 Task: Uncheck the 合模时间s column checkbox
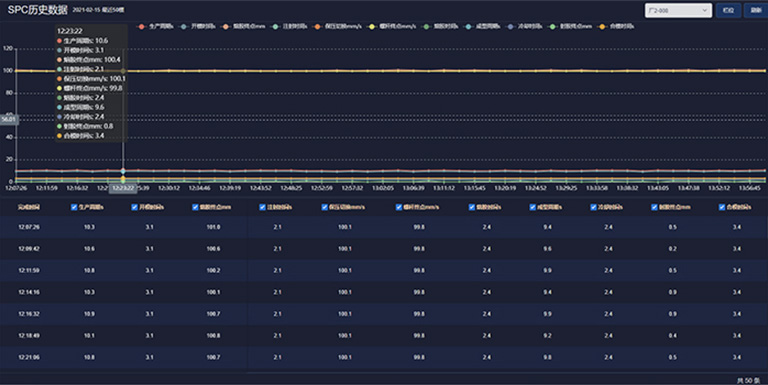tap(721, 207)
